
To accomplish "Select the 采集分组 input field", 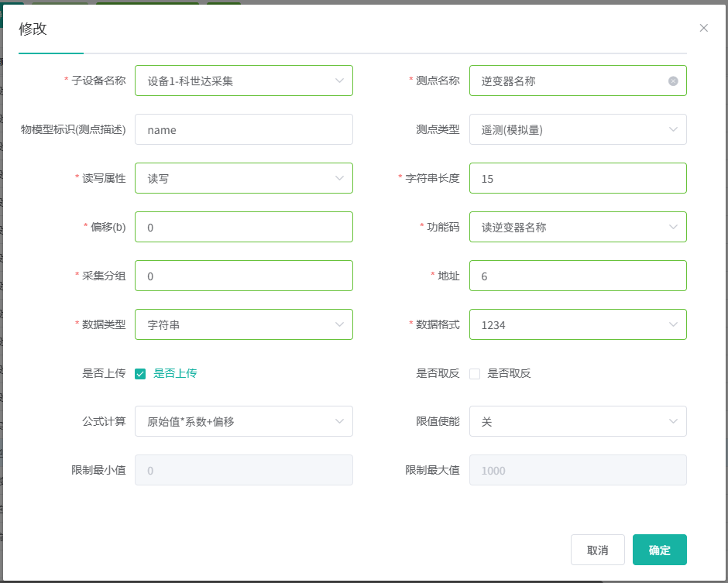I will click(x=243, y=276).
